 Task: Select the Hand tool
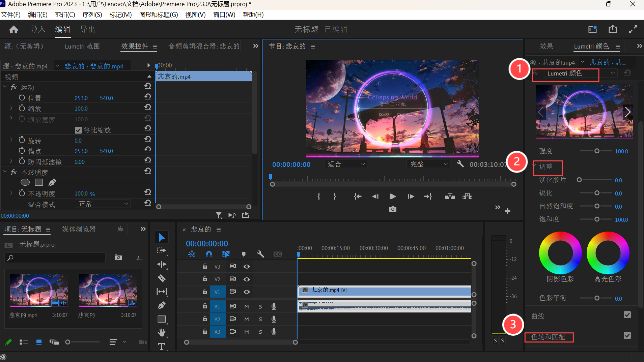(x=162, y=333)
